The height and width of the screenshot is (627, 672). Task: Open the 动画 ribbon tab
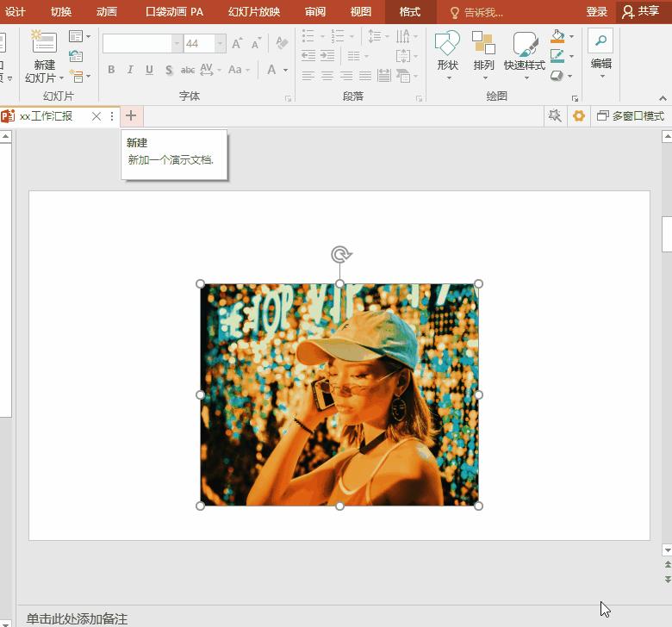(x=106, y=11)
